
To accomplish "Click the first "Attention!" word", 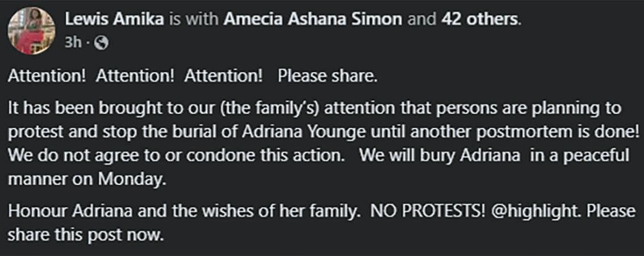I will [47, 77].
